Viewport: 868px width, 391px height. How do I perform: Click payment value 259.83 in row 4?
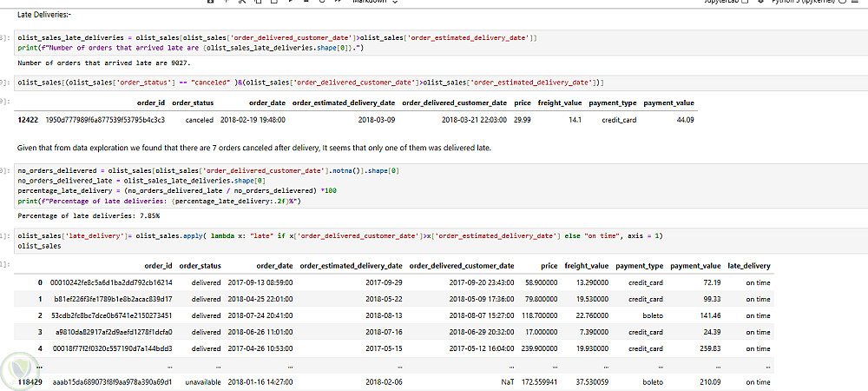click(710, 349)
